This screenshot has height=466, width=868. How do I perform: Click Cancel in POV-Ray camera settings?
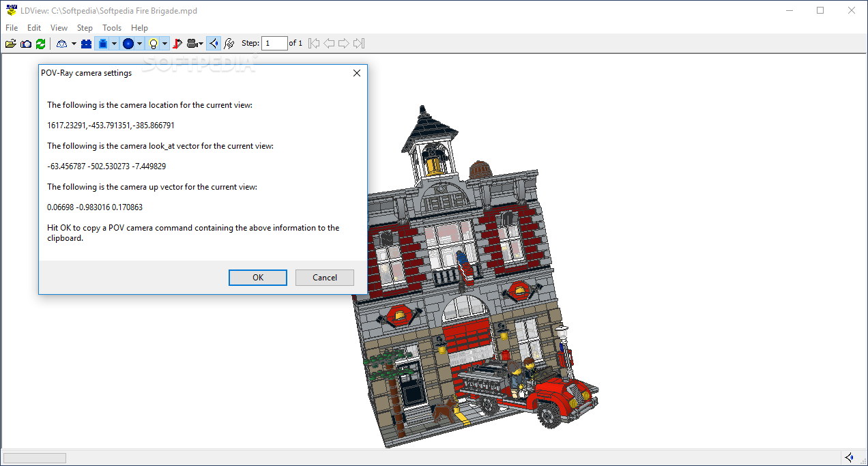click(325, 277)
